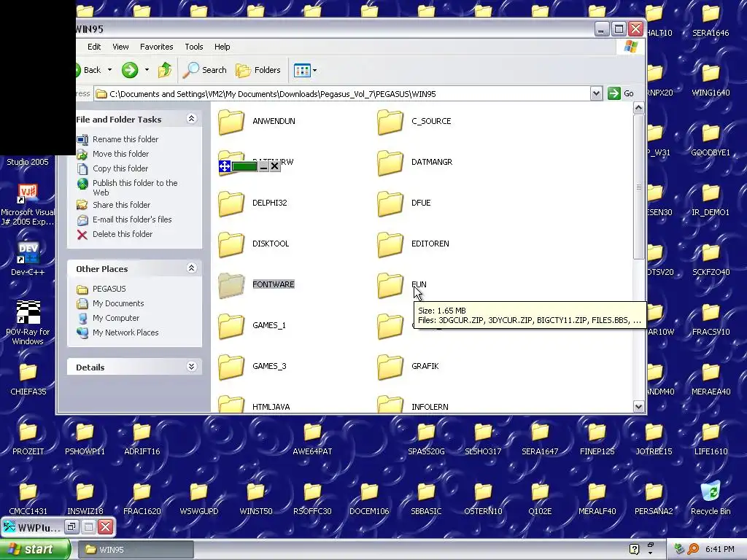Open the ANWENDUN folder
Screen dimensions: 747x560
[x=257, y=122]
